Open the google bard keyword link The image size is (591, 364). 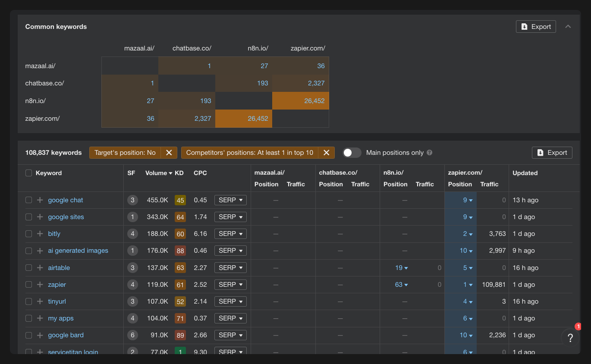[x=66, y=335]
